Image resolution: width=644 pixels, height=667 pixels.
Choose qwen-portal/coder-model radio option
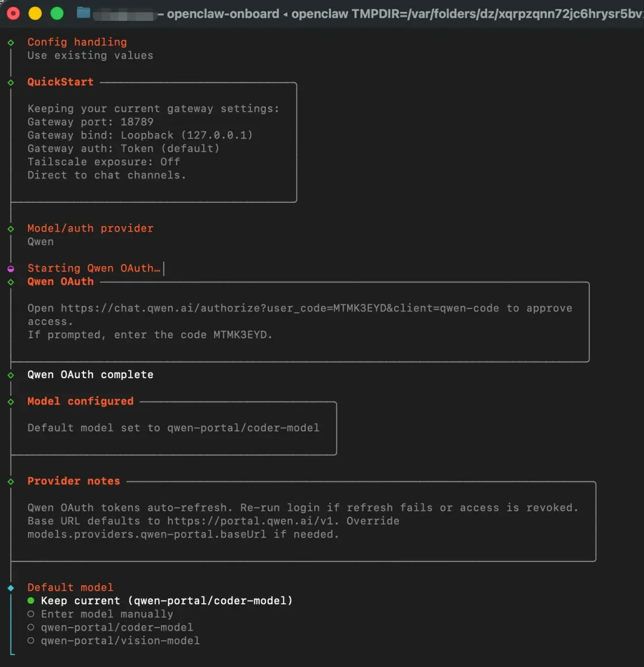(x=110, y=627)
